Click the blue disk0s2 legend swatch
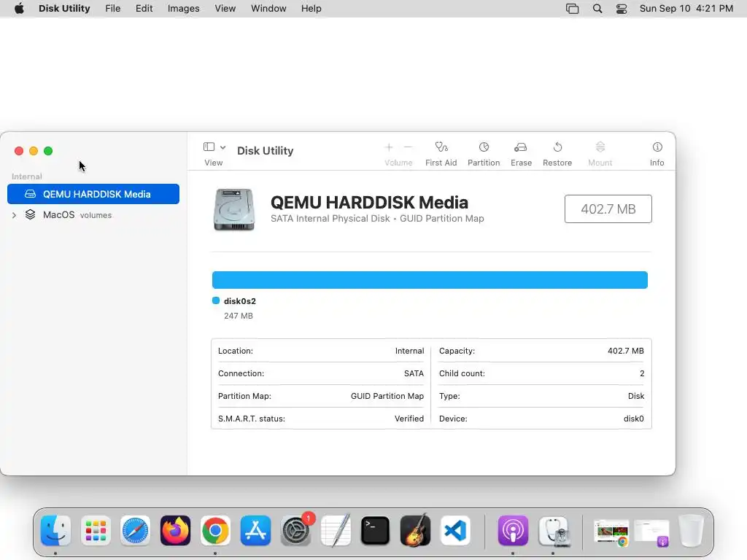This screenshot has height=560, width=747. (x=216, y=300)
